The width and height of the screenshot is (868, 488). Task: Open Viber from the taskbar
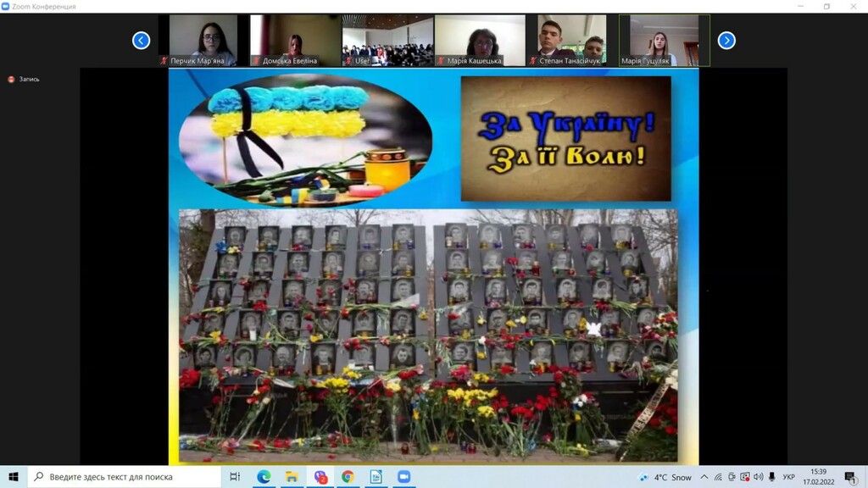320,477
